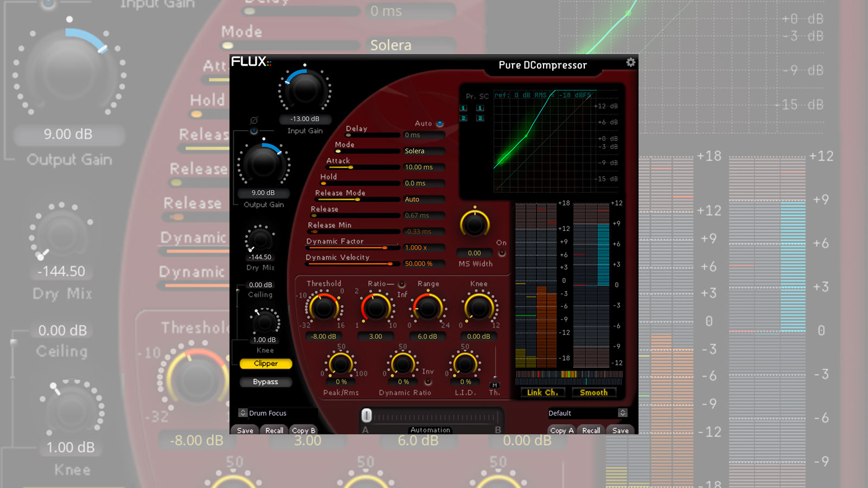Toggle the Smooth button

pyautogui.click(x=593, y=393)
